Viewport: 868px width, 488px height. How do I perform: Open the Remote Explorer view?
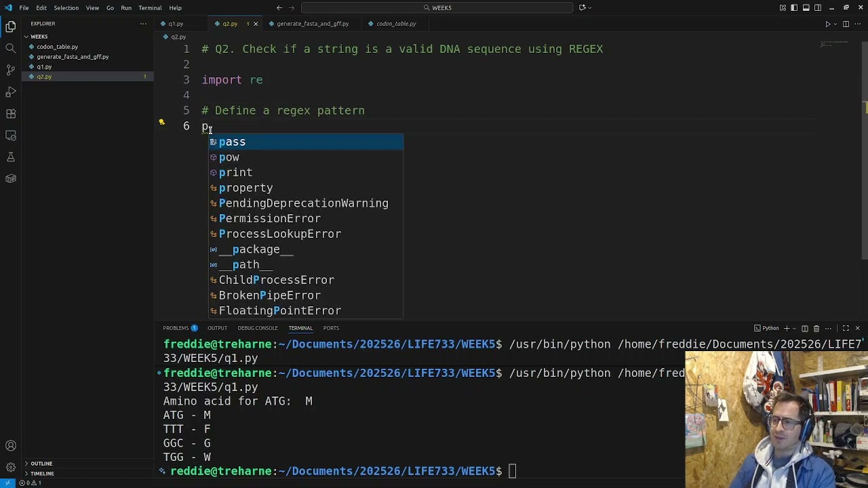tap(11, 135)
